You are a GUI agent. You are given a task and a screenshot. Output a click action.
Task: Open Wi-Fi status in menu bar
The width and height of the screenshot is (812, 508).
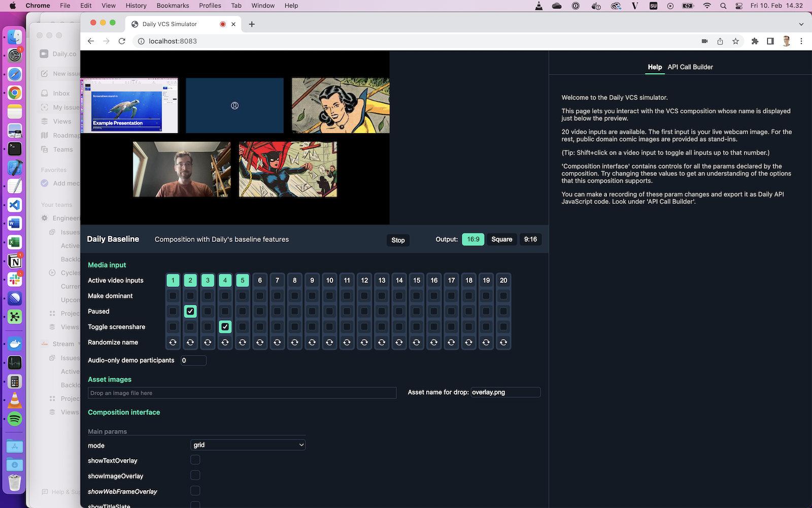pyautogui.click(x=707, y=6)
